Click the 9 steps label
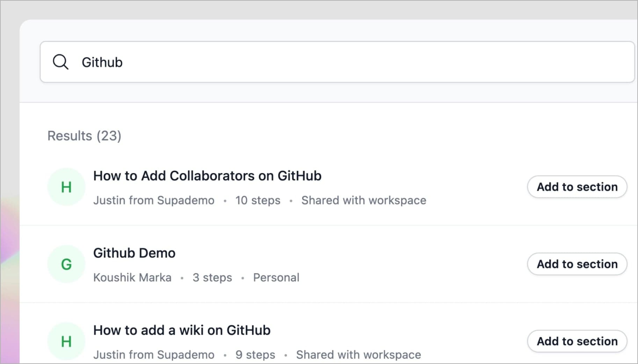 click(x=255, y=355)
